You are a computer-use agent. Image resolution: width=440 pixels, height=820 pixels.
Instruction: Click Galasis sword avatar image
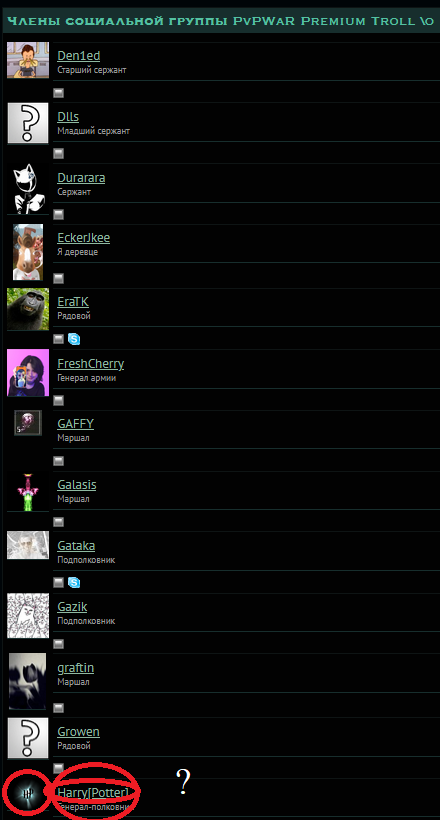click(28, 491)
